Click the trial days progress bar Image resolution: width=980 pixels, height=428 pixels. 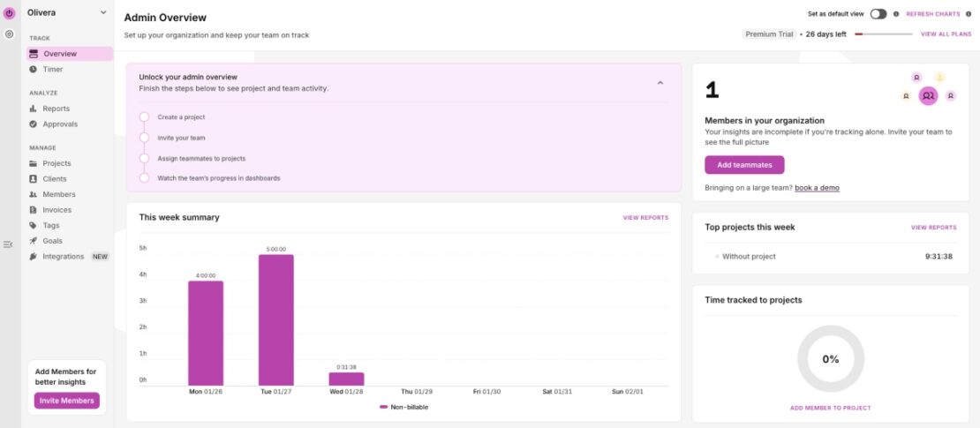click(884, 34)
